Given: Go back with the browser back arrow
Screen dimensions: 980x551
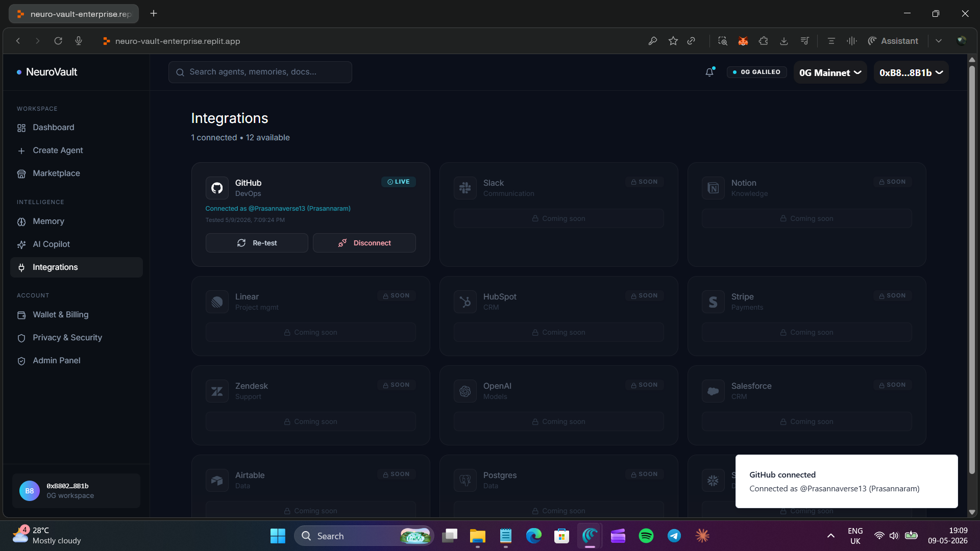Looking at the screenshot, I should pos(18,41).
